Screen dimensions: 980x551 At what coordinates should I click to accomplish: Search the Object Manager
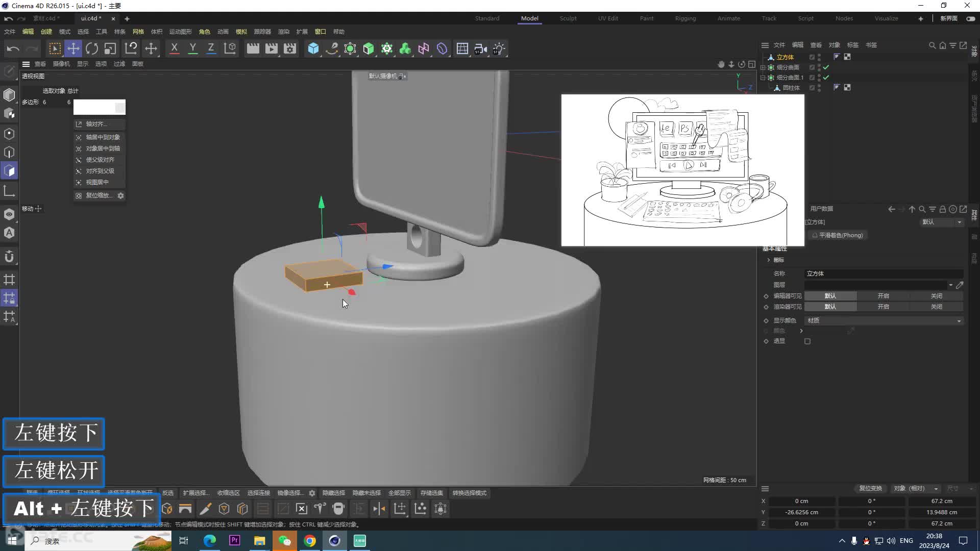click(x=932, y=45)
